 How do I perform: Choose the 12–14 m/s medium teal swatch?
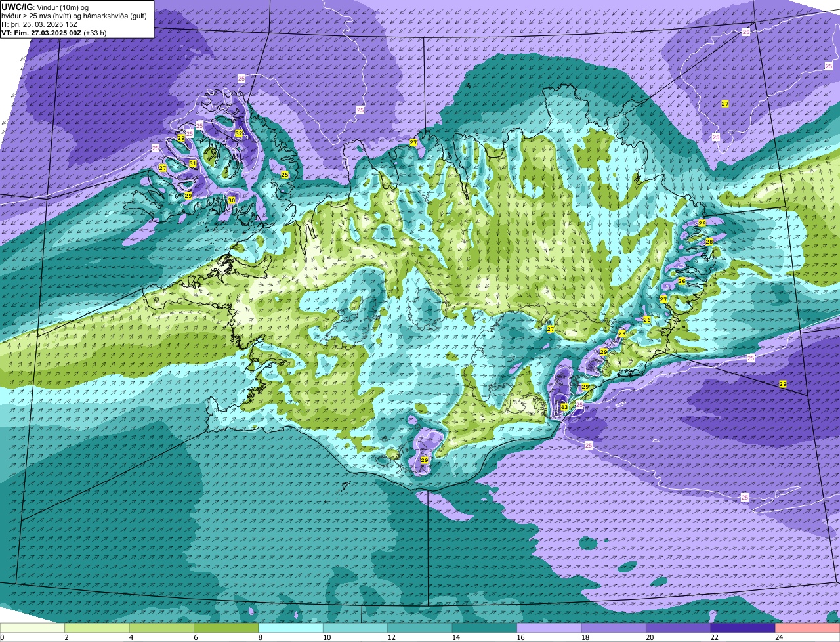(421, 628)
